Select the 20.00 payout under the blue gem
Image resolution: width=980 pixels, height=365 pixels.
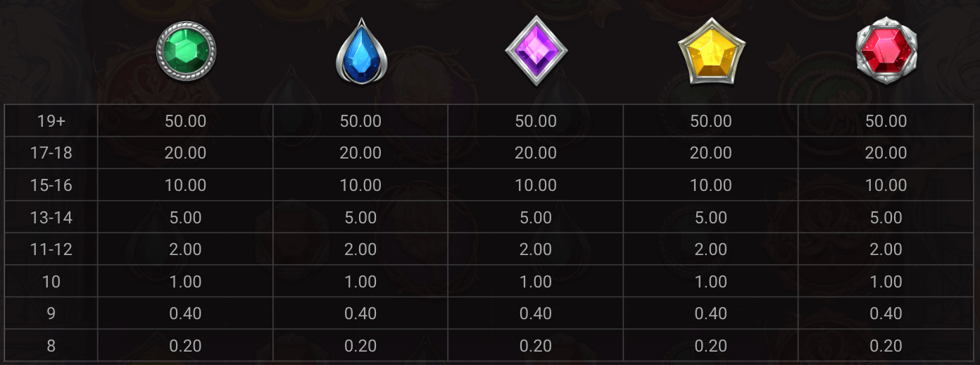click(360, 153)
